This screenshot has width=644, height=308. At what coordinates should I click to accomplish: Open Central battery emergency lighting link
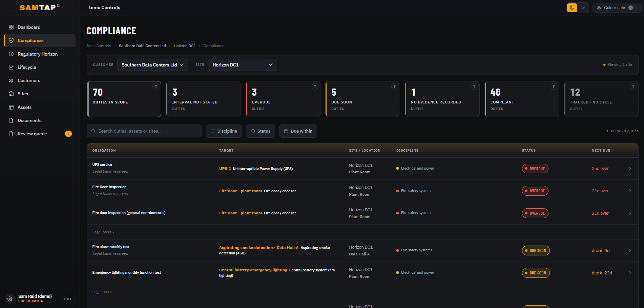point(253,270)
